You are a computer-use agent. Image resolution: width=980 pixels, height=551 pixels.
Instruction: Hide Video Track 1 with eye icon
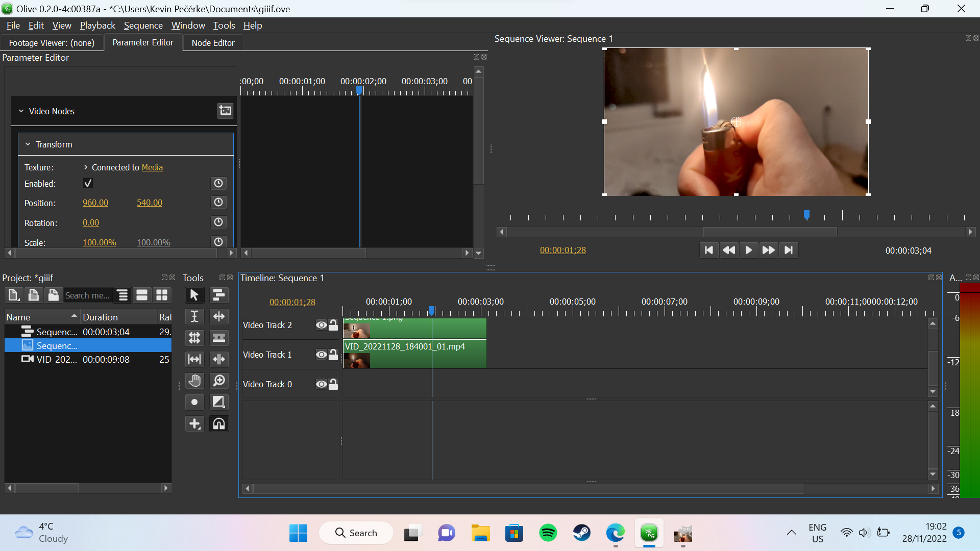[321, 355]
